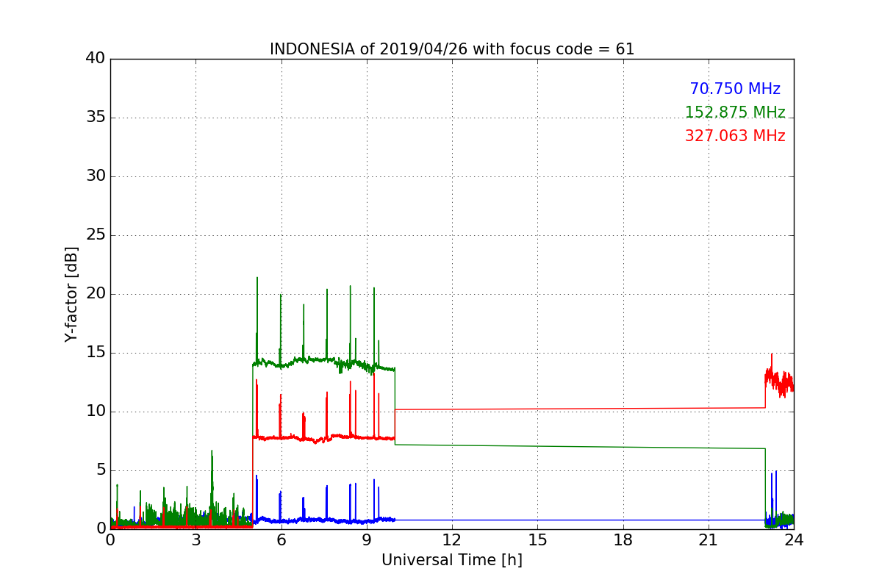Click y-axis tick value 20
This screenshot has width=882, height=588.
click(x=95, y=294)
